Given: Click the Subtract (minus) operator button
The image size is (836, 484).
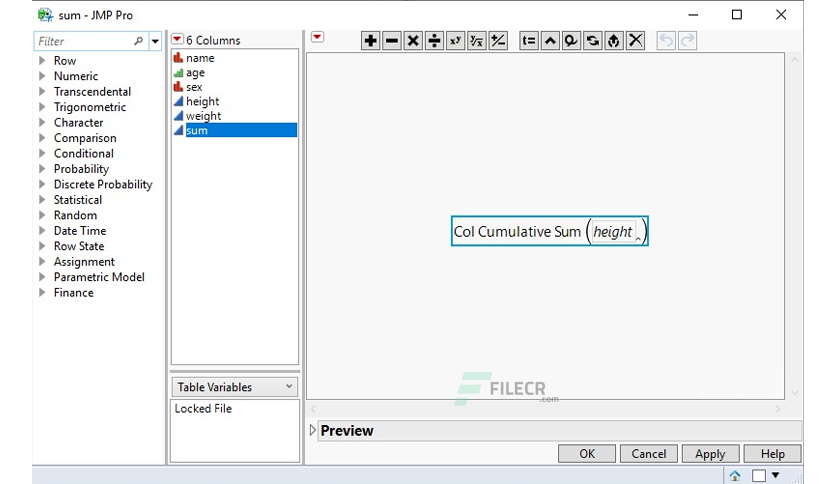Looking at the screenshot, I should pos(392,41).
